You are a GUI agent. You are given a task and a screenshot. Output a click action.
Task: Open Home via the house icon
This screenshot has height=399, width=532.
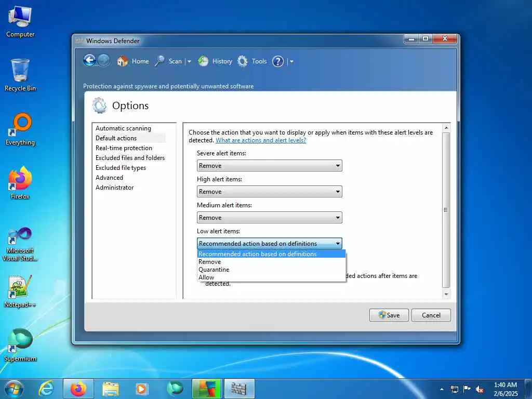point(123,61)
